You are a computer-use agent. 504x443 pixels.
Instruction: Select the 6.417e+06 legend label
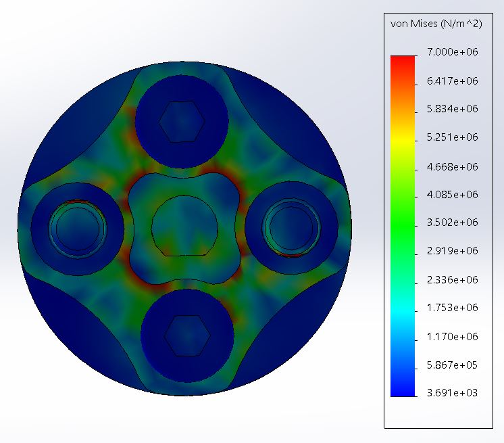click(452, 80)
